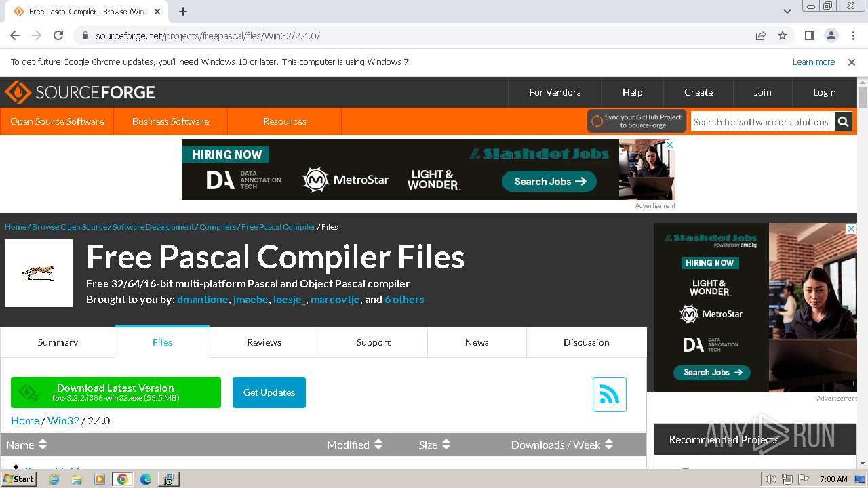Viewport: 868px width, 488px height.
Task: Click the page vertical scrollbar thumb
Action: coord(863,98)
